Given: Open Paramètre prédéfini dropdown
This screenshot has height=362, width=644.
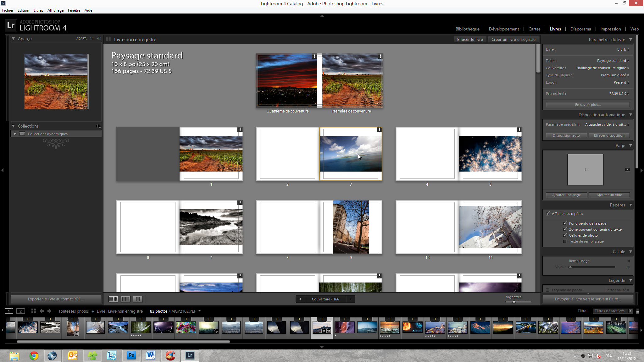Looking at the screenshot, I should click(x=607, y=124).
